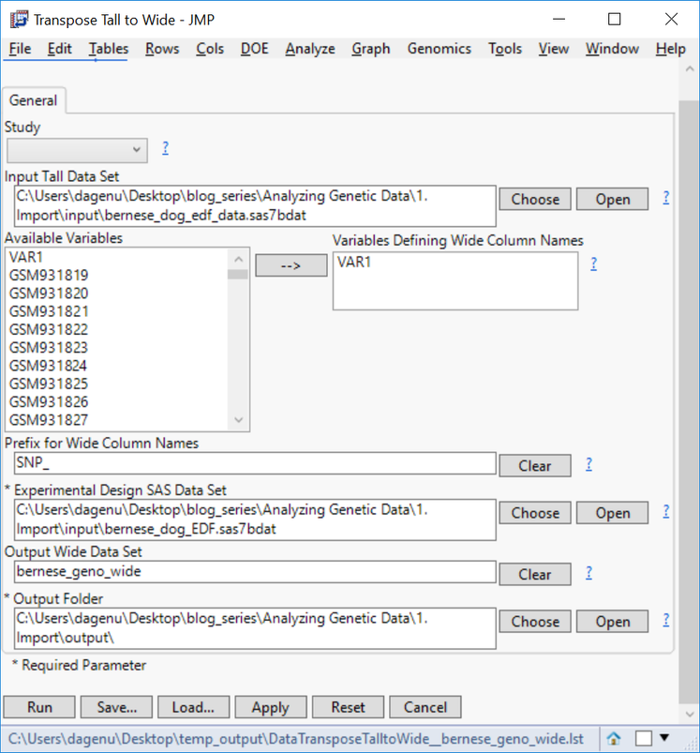This screenshot has width=700, height=753.
Task: Click the Output Folder path field
Action: coord(255,628)
